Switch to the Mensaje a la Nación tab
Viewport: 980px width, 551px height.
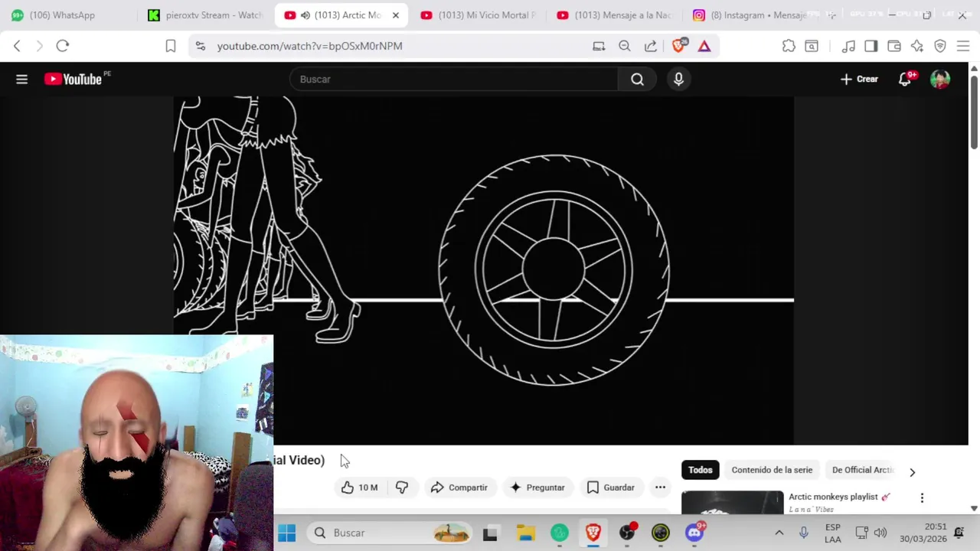click(x=615, y=15)
